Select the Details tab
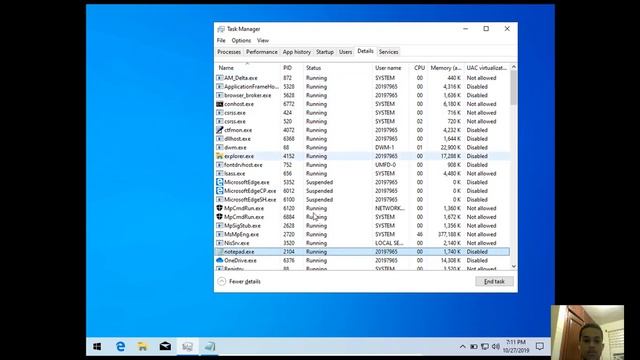This screenshot has height=360, width=640. point(365,51)
